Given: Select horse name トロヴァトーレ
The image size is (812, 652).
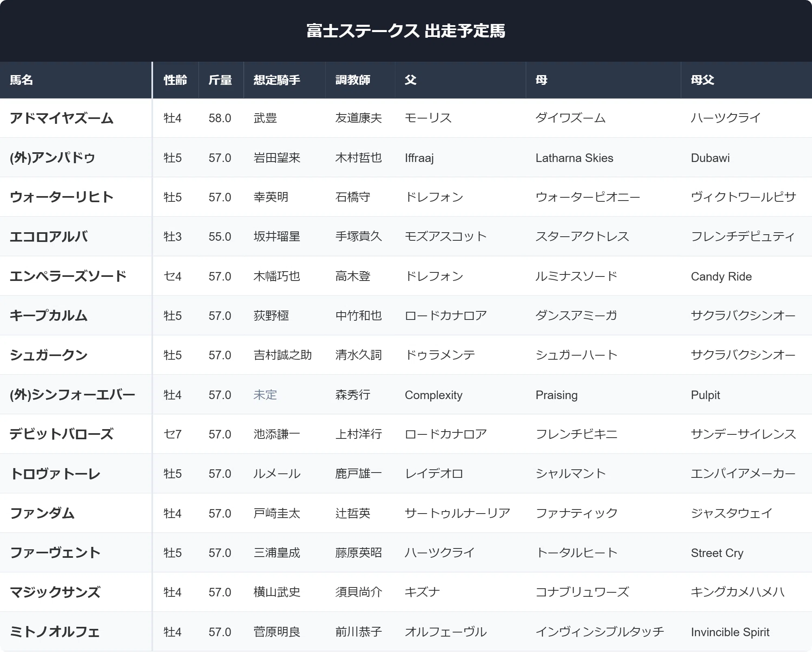Looking at the screenshot, I should (55, 474).
